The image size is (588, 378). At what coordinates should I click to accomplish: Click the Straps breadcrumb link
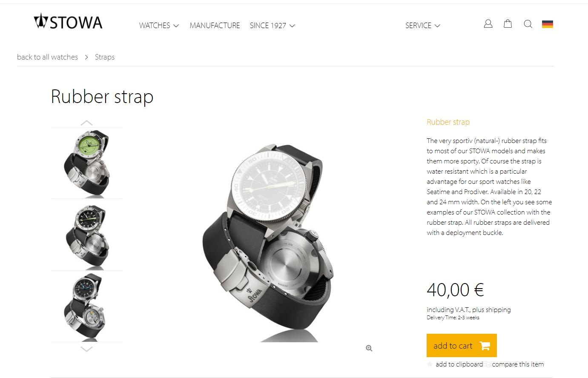105,57
